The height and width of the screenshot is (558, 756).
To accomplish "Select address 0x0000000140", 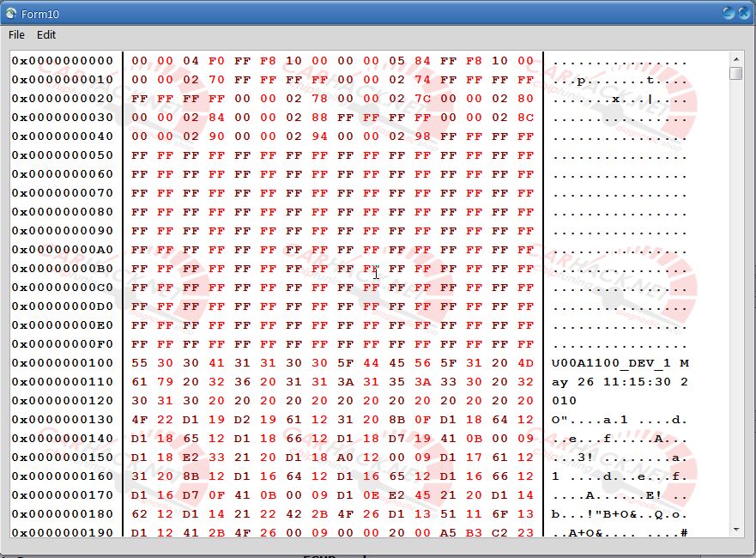I will [63, 439].
